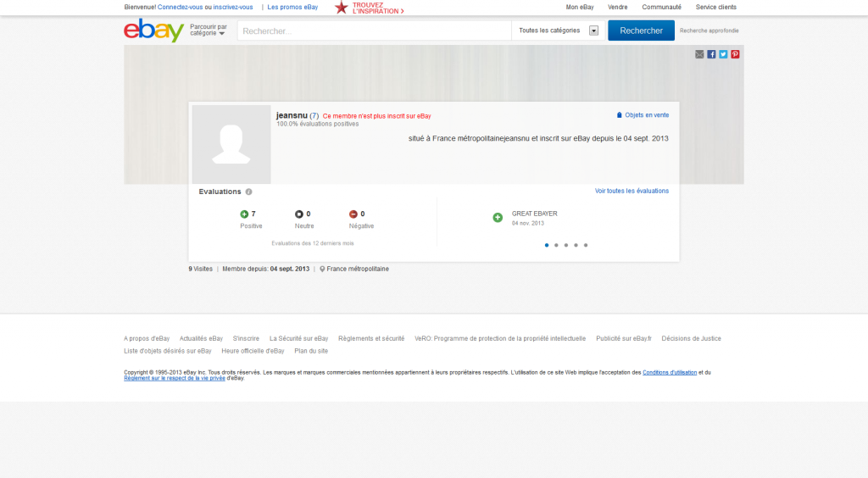Image resolution: width=868 pixels, height=478 pixels.
Task: Open Les promos eBay link
Action: [x=292, y=7]
